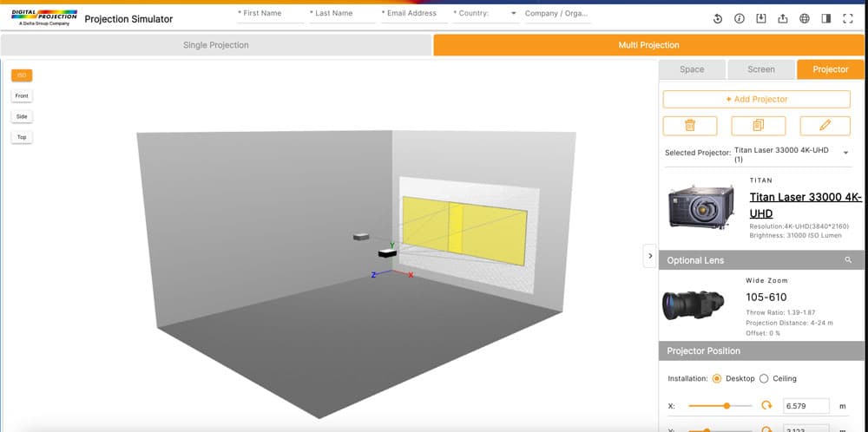Viewport: 868px width, 432px height.
Task: Click the download/save project icon
Action: [x=761, y=19]
